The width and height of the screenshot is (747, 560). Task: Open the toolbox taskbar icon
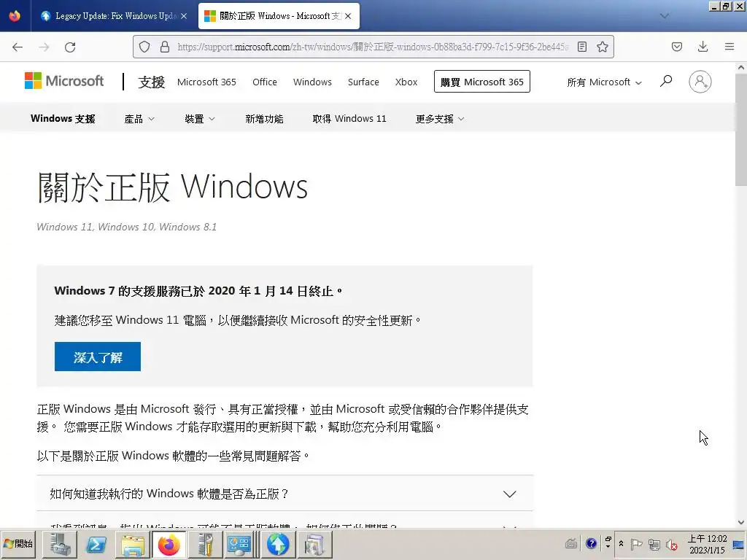[205, 544]
